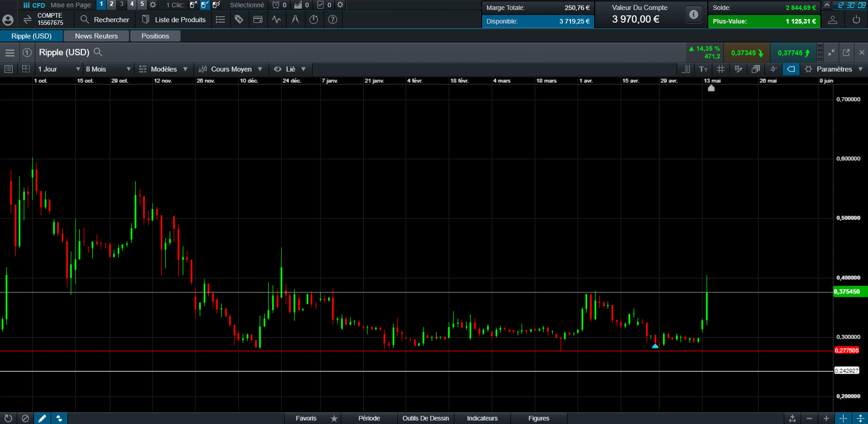The image size is (868, 424).
Task: Open the help question mark icon
Action: click(x=333, y=19)
